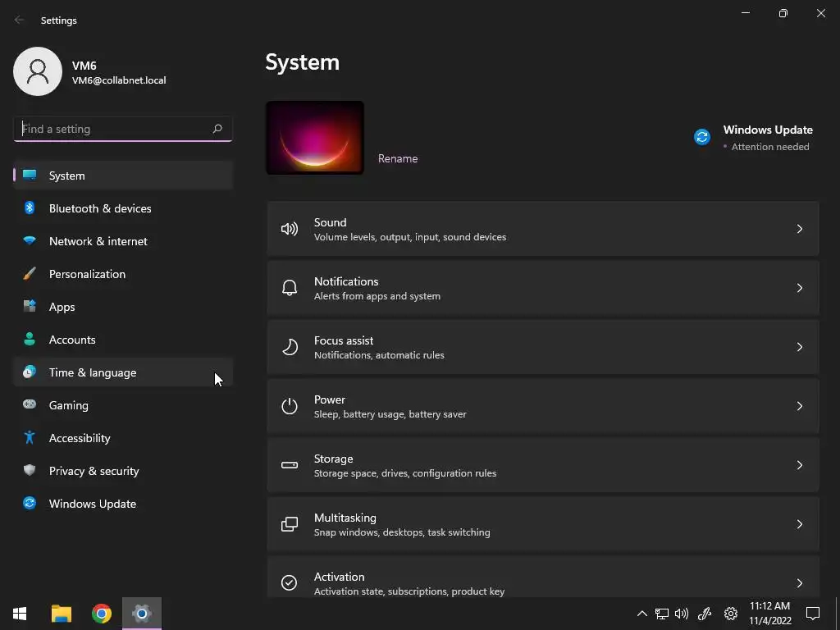Click the Accessibility figure icon
Image resolution: width=840 pixels, height=630 pixels.
(30, 437)
